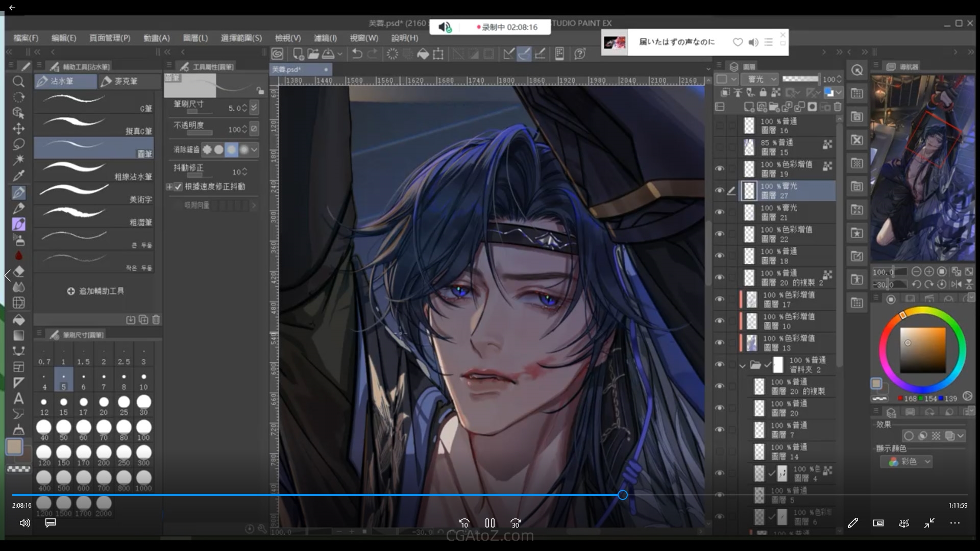Select the eraser tool in toolbar
The height and width of the screenshot is (551, 980).
click(x=19, y=271)
